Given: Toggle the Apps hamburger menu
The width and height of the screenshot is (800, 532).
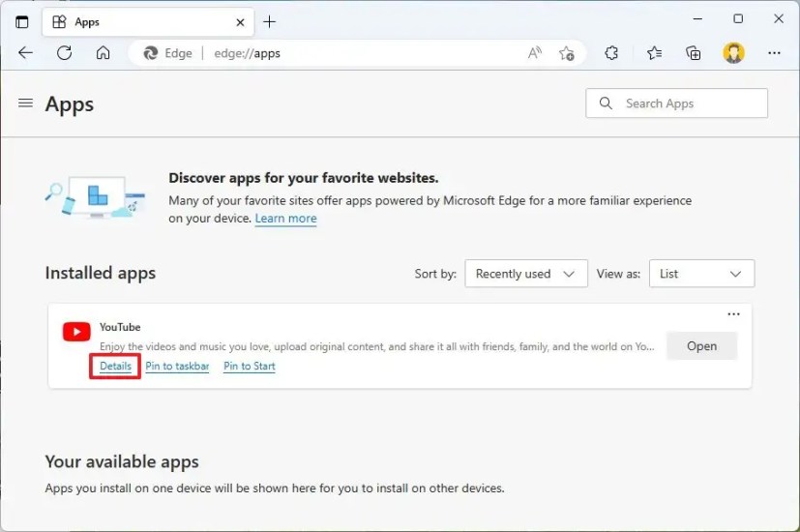Looking at the screenshot, I should (x=25, y=103).
